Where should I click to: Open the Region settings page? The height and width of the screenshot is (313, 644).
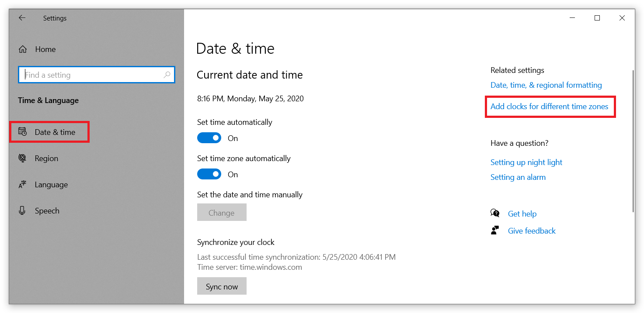click(46, 158)
